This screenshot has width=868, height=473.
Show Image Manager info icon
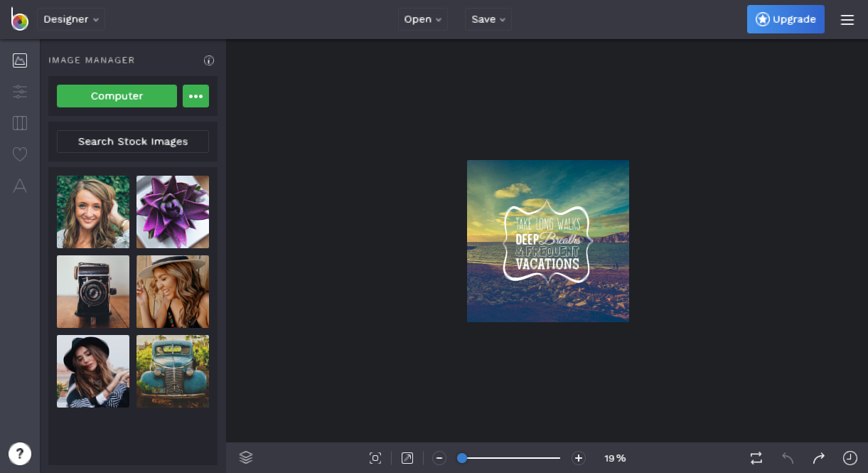pyautogui.click(x=209, y=60)
